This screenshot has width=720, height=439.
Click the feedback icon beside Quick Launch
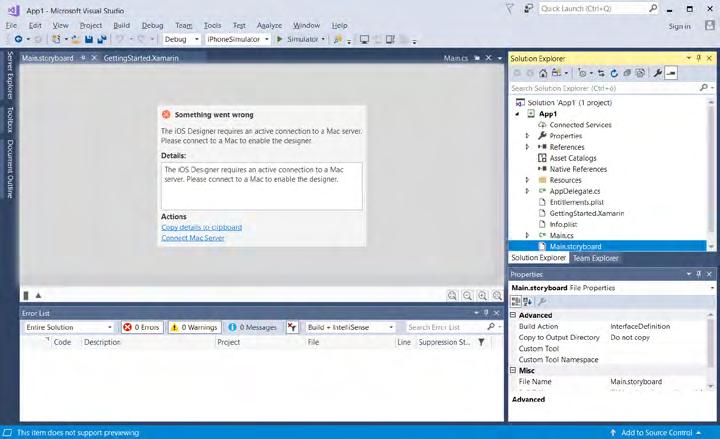click(528, 9)
